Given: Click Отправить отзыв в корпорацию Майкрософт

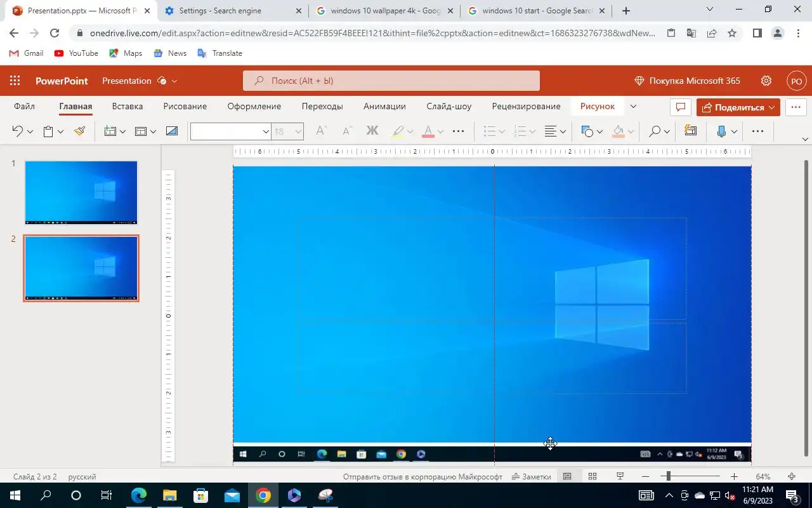Looking at the screenshot, I should tap(422, 476).
